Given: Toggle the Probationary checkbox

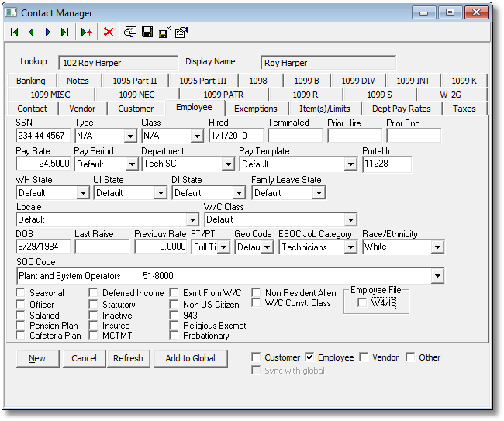Looking at the screenshot, I should click(174, 335).
